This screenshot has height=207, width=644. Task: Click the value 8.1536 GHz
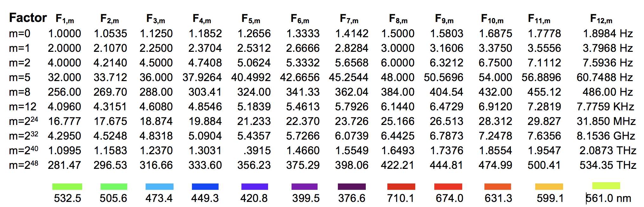(606, 136)
